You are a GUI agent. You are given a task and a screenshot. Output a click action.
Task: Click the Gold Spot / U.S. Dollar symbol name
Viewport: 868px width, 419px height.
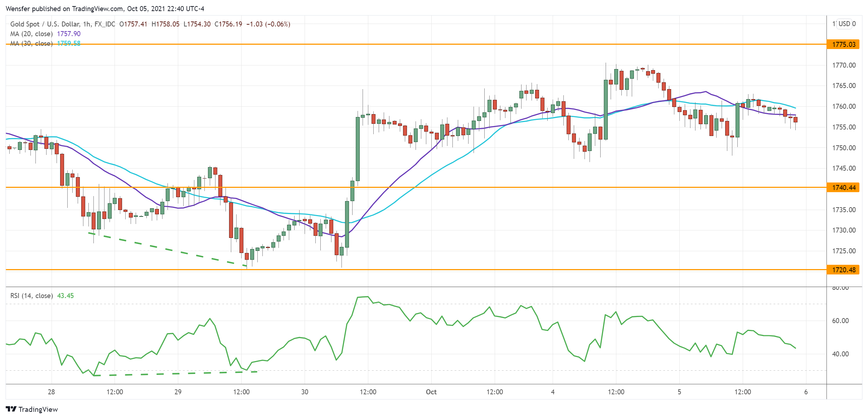coord(45,24)
